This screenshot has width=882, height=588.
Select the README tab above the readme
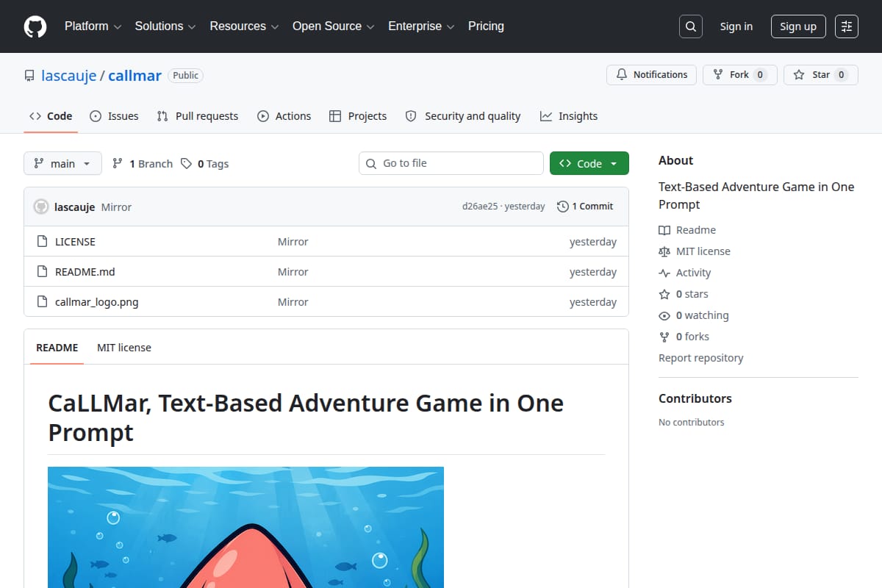[57, 348]
